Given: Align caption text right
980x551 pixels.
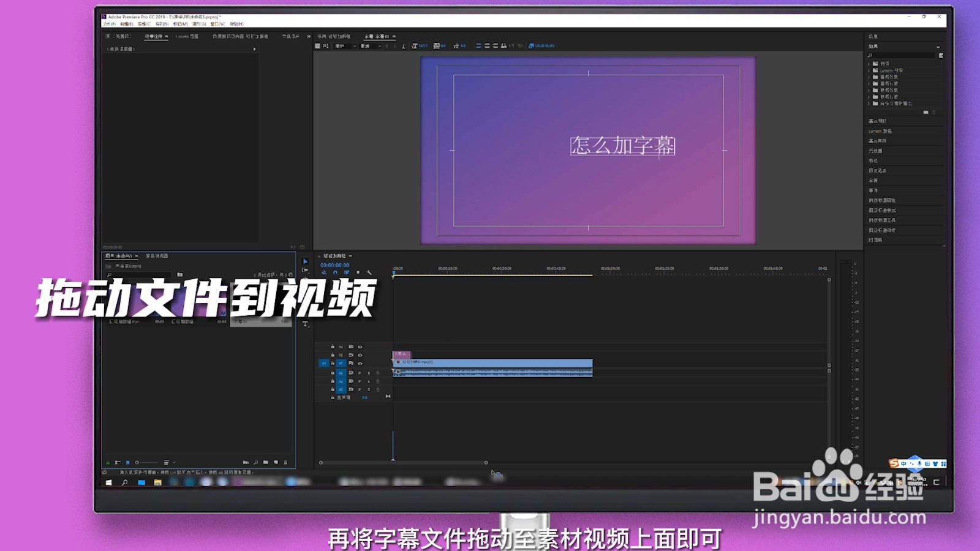Looking at the screenshot, I should click(495, 46).
